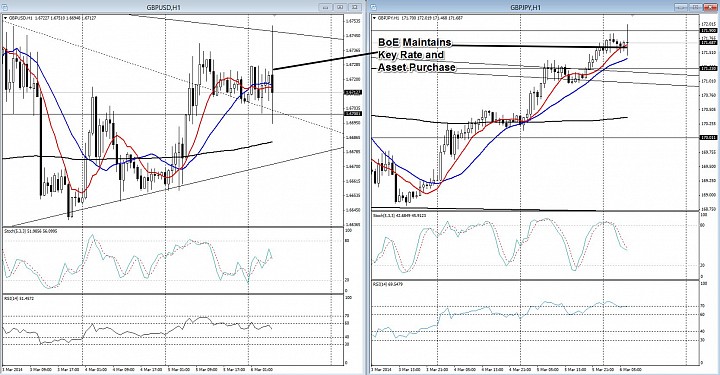The width and height of the screenshot is (720, 375).
Task: Select the BoE Maintains Key Rate text label
Action: click(x=417, y=55)
